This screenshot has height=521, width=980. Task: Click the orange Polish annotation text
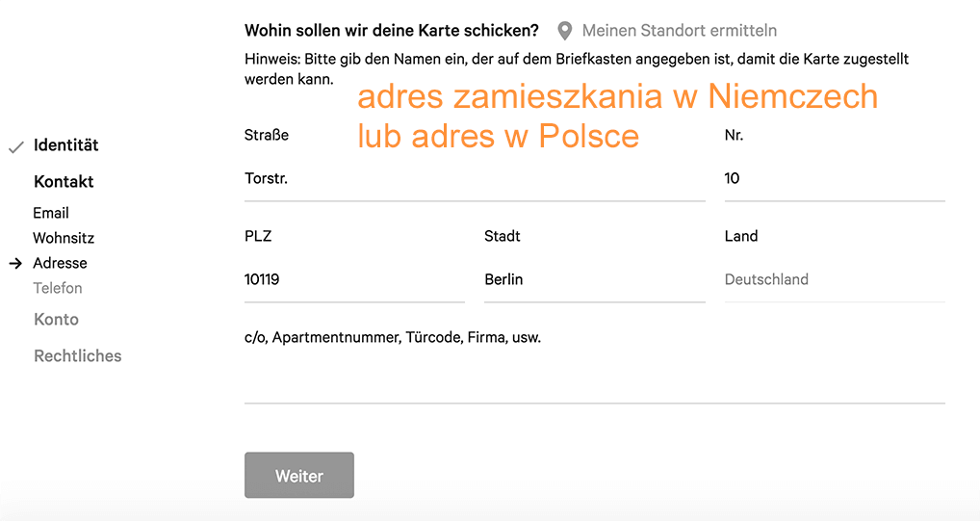tap(617, 116)
